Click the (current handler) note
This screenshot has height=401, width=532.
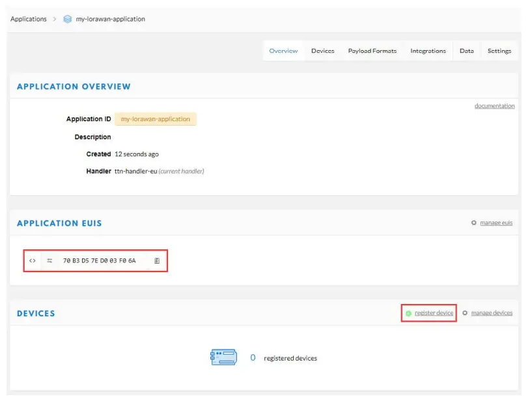(182, 171)
